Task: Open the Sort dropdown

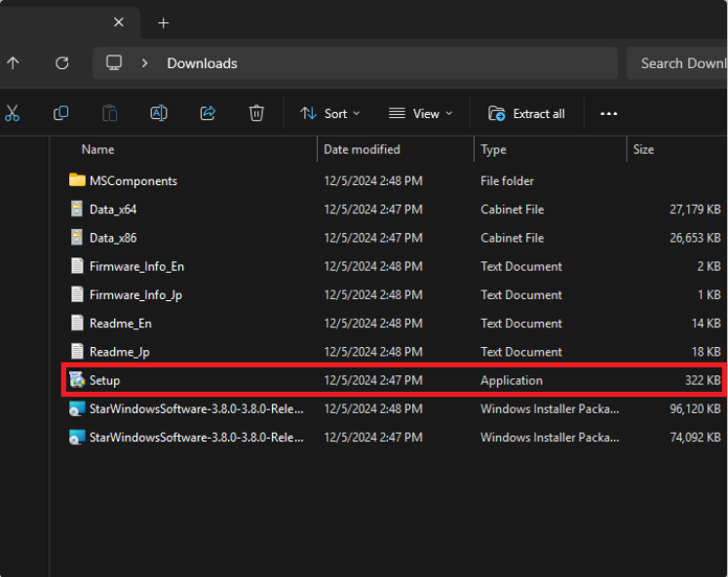Action: tap(330, 114)
